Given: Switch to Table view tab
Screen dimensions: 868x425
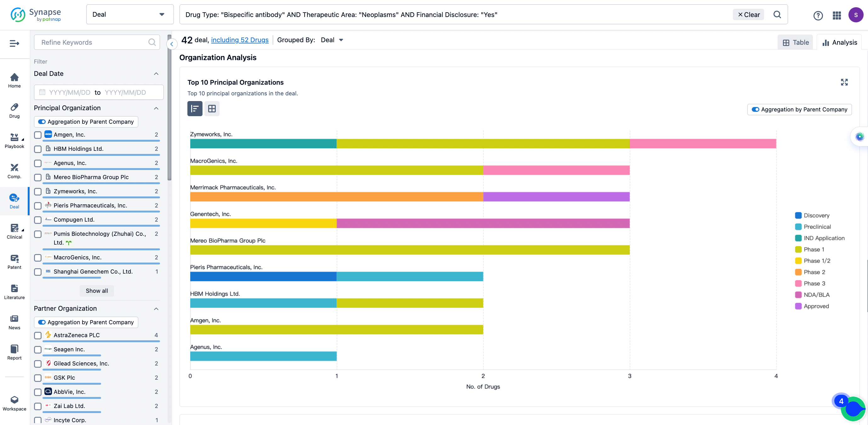Looking at the screenshot, I should click(796, 42).
